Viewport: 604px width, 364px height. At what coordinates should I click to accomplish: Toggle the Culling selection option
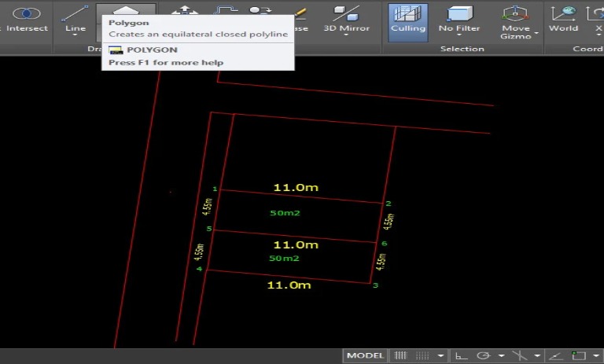408,22
